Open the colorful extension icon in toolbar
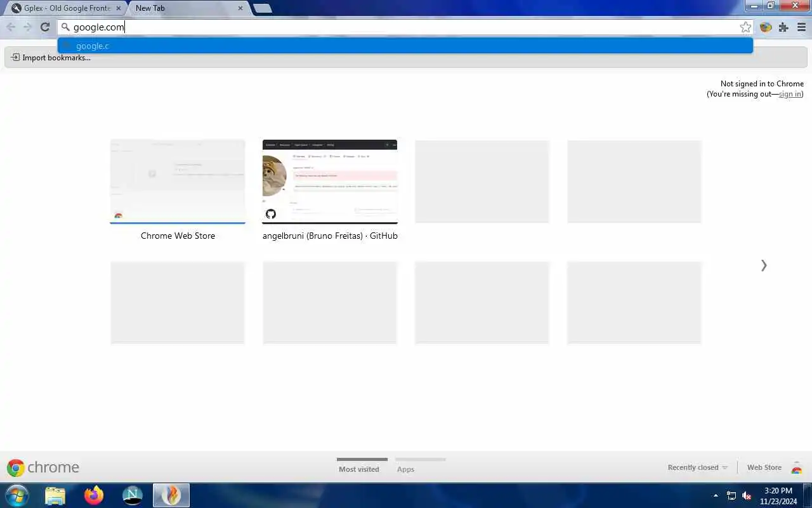812x508 pixels. tap(766, 27)
